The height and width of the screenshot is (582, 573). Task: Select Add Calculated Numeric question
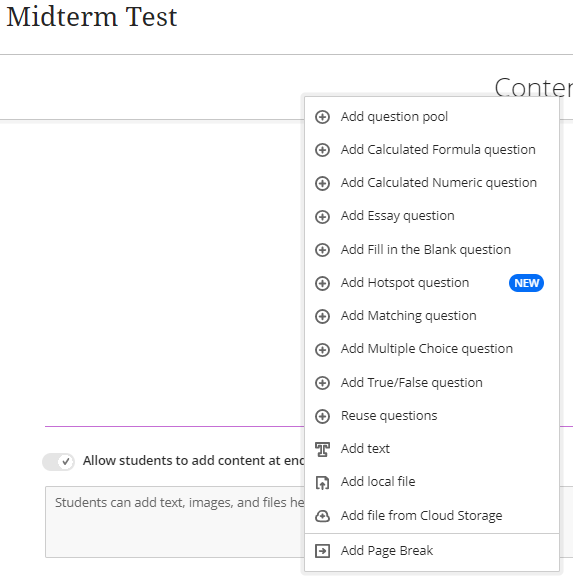pos(432,183)
